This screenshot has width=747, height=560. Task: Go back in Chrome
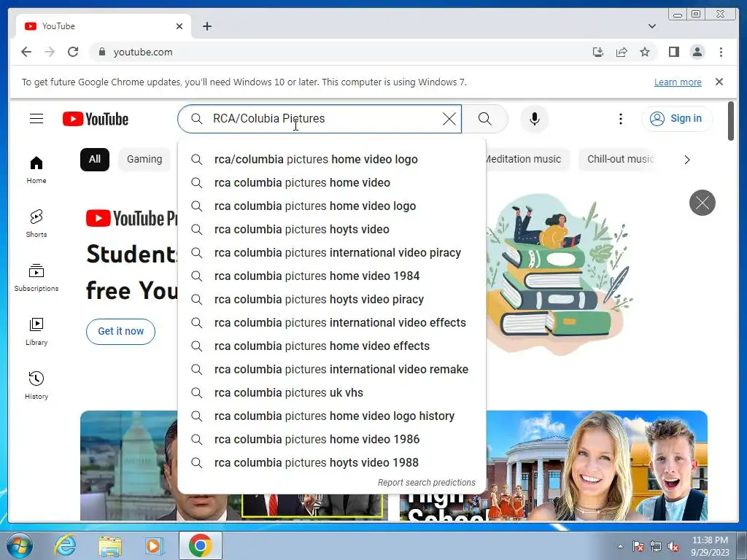click(x=26, y=52)
